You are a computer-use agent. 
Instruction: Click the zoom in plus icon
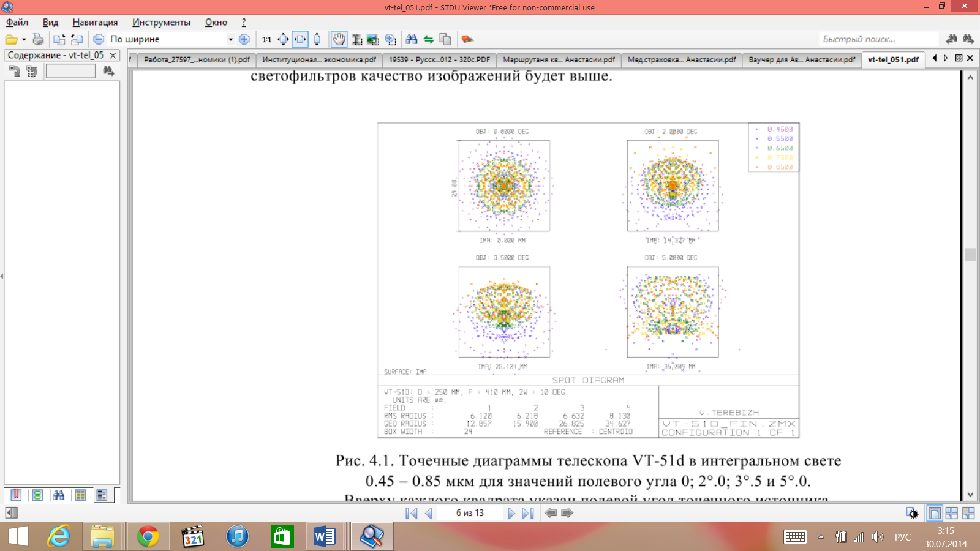pyautogui.click(x=244, y=39)
